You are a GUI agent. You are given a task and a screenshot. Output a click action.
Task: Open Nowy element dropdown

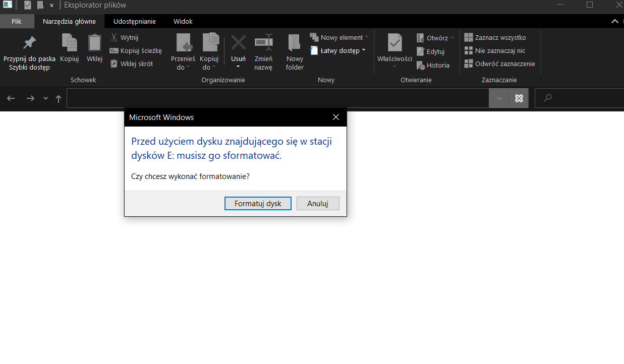(339, 37)
